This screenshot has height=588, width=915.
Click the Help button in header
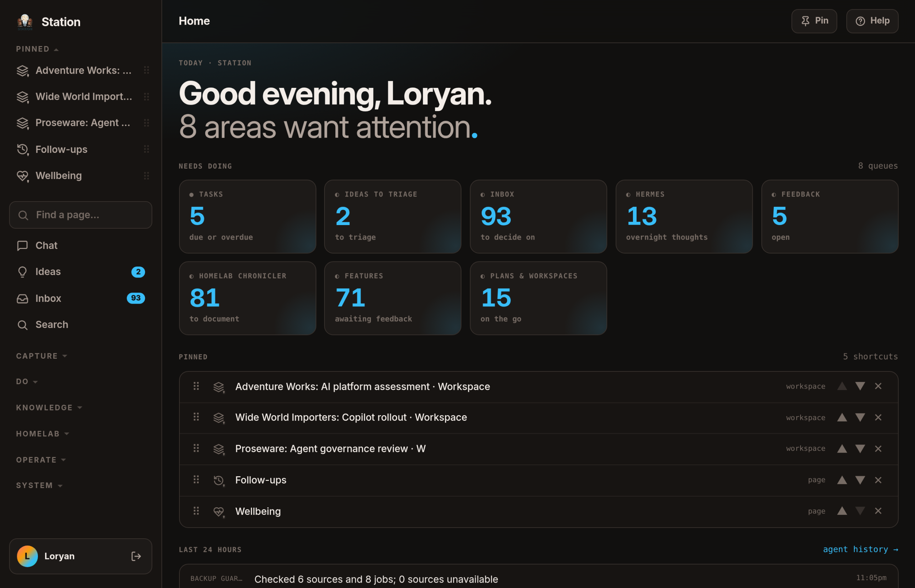pos(872,21)
